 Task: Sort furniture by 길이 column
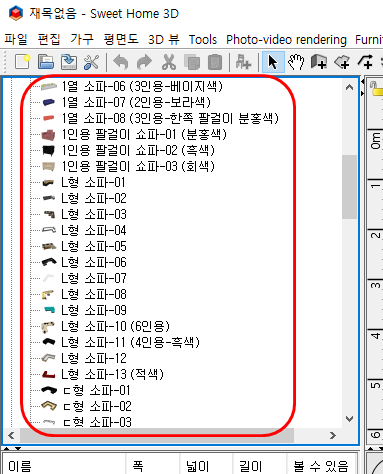click(x=260, y=466)
